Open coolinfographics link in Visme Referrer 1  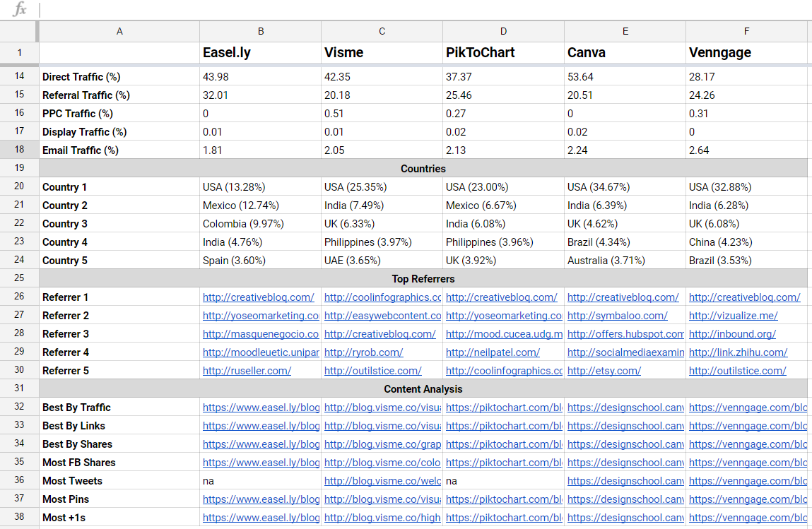point(382,297)
